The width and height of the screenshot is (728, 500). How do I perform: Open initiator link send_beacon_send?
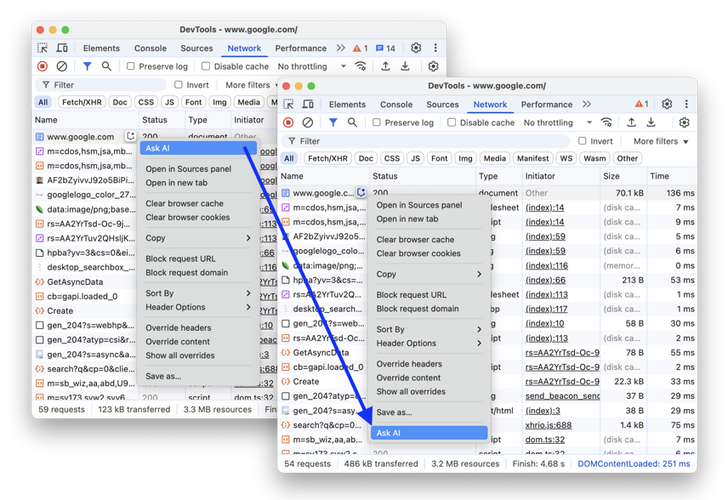[562, 396]
